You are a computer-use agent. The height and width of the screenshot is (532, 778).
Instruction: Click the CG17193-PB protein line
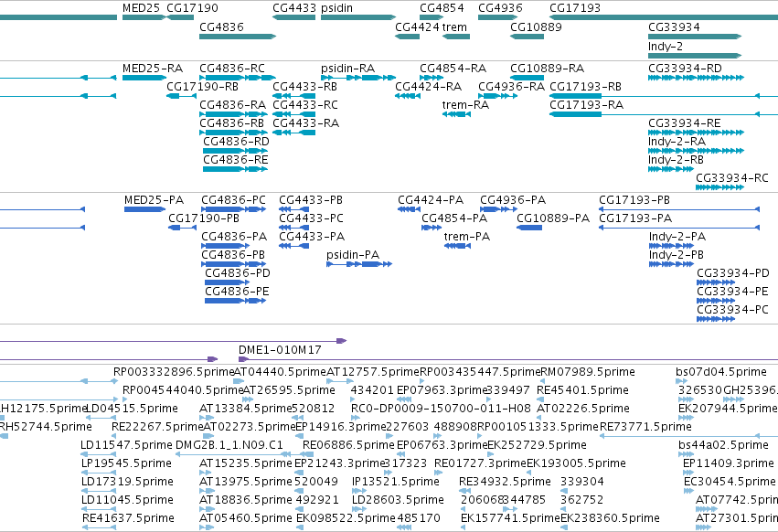(679, 209)
